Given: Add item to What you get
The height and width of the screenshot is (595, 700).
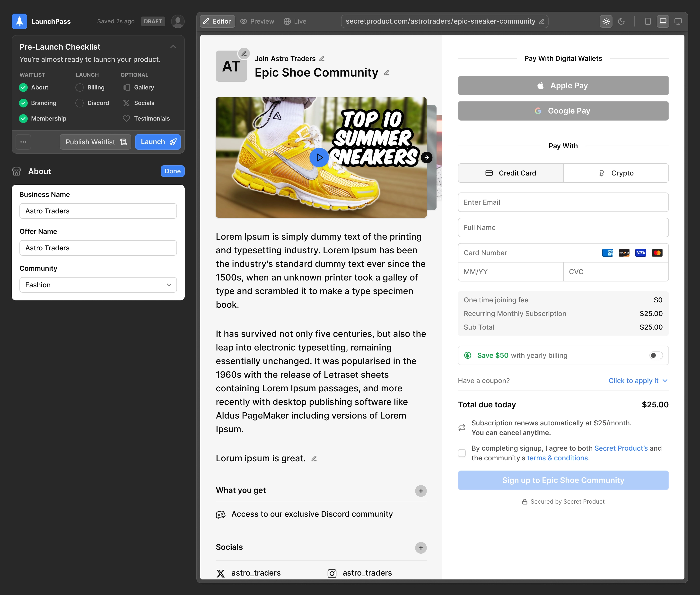Looking at the screenshot, I should point(421,491).
